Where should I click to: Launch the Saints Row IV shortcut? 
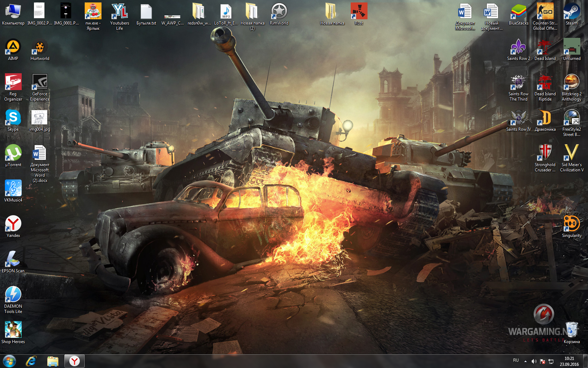point(518,120)
